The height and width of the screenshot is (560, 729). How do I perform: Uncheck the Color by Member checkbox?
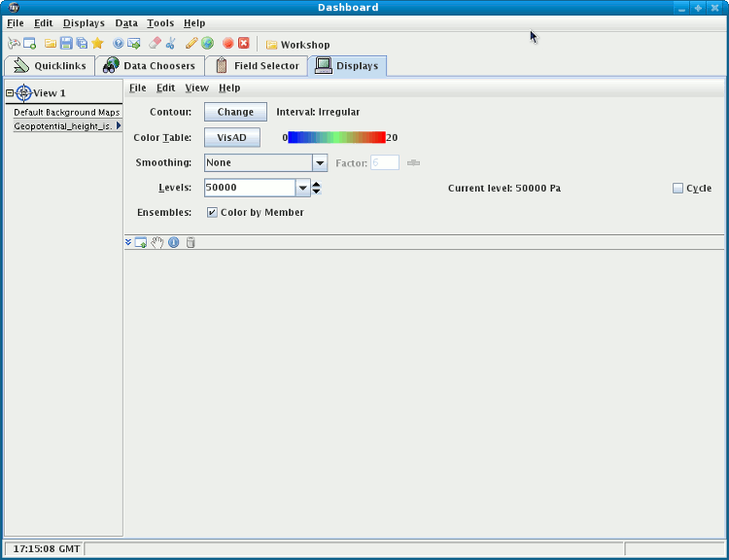point(212,212)
